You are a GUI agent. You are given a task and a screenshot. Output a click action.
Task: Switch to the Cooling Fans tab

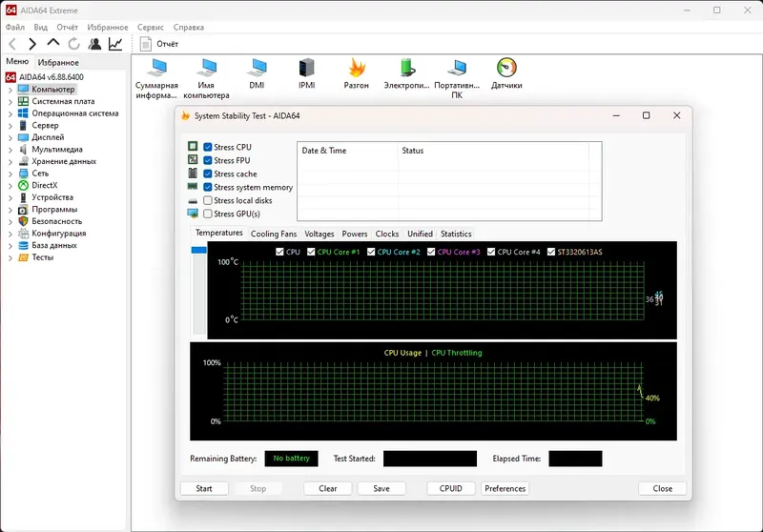coord(274,234)
